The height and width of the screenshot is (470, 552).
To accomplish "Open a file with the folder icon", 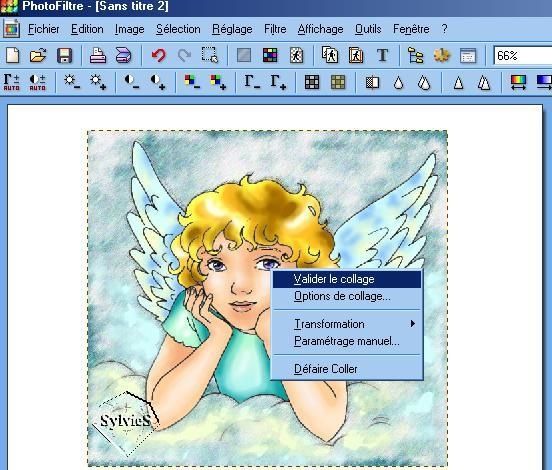I will click(38, 55).
